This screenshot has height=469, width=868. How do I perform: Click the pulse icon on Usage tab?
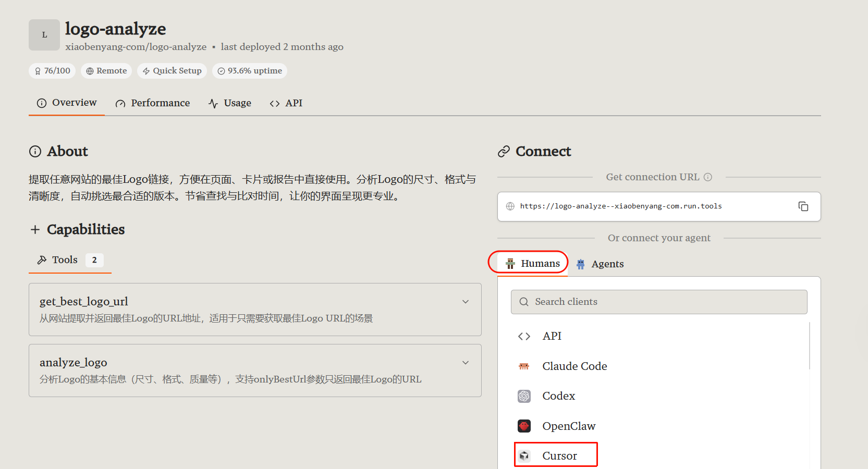coord(213,104)
